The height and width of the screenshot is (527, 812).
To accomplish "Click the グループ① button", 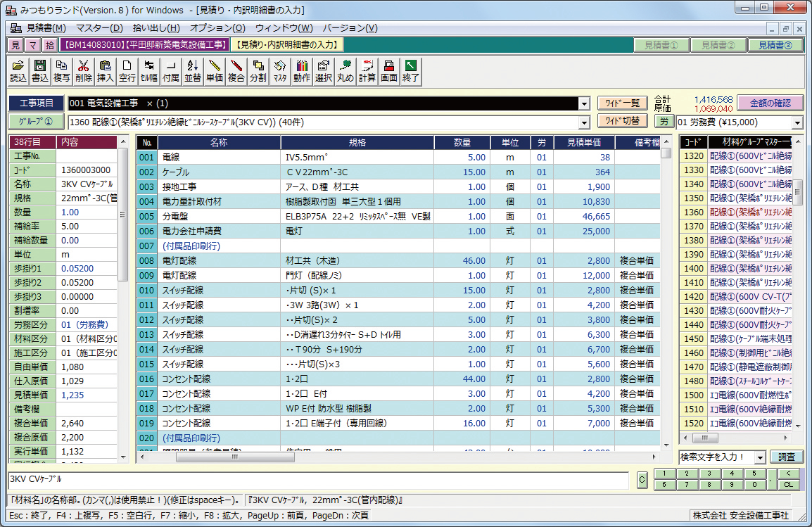I will coord(37,122).
